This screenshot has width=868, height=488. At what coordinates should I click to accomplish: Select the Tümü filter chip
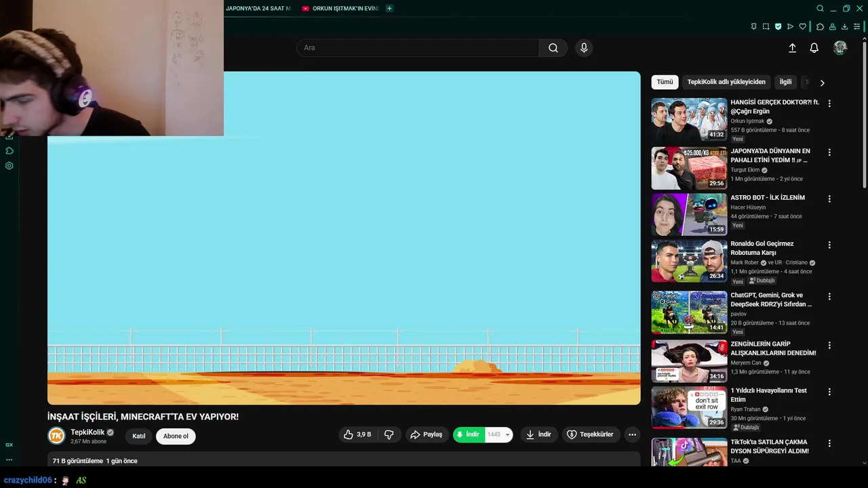click(665, 82)
